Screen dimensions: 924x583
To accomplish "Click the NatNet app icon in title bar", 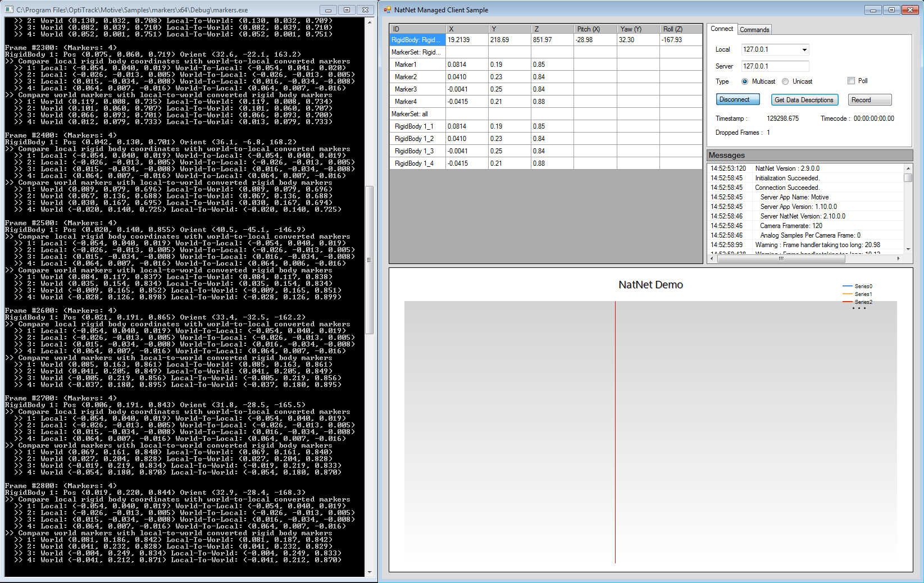I will pyautogui.click(x=388, y=10).
